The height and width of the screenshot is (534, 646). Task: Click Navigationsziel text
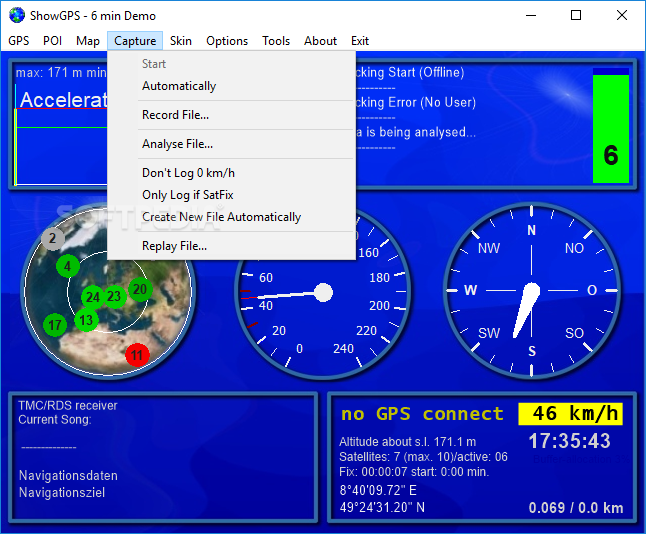(x=62, y=492)
